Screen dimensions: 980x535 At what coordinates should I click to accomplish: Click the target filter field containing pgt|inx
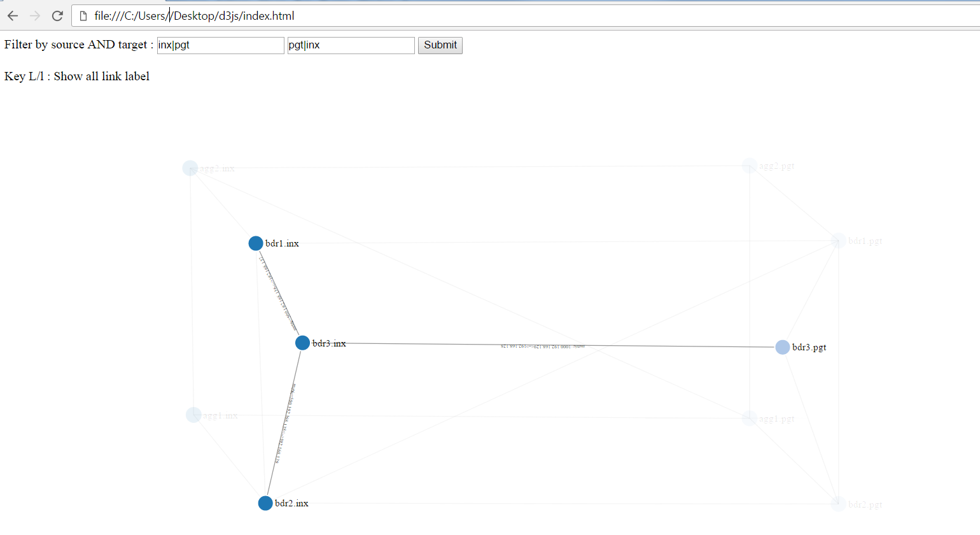(351, 45)
